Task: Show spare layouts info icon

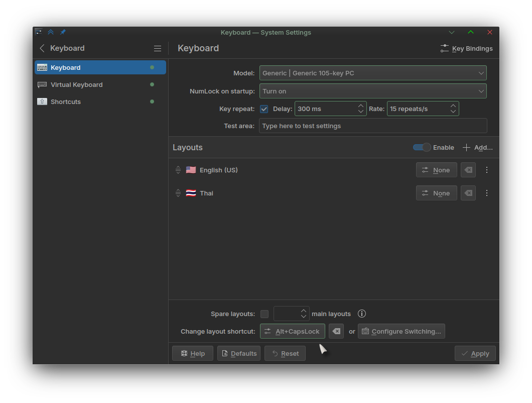Action: 362,314
